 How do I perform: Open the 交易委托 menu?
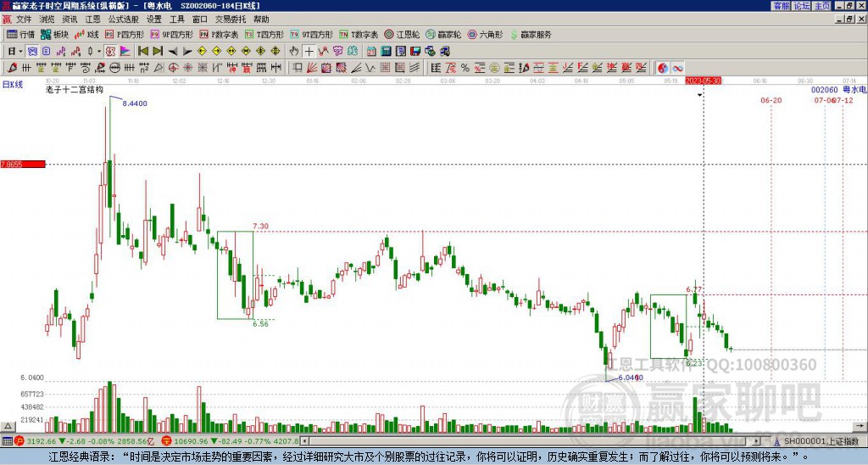click(x=231, y=20)
